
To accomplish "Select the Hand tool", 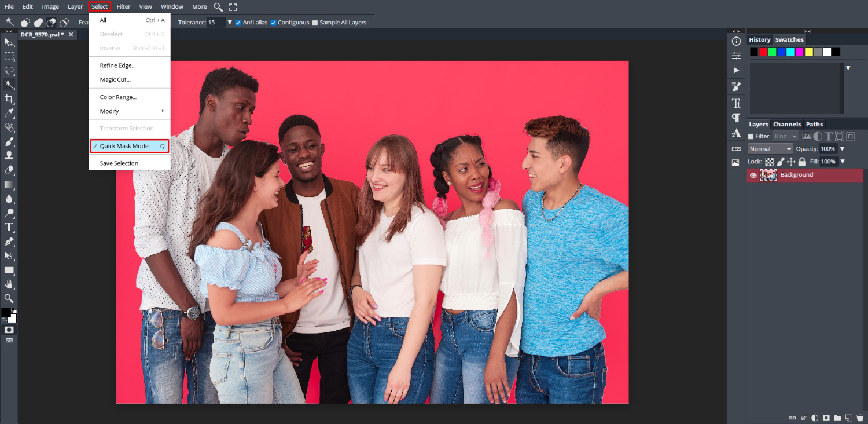I will pyautogui.click(x=9, y=284).
